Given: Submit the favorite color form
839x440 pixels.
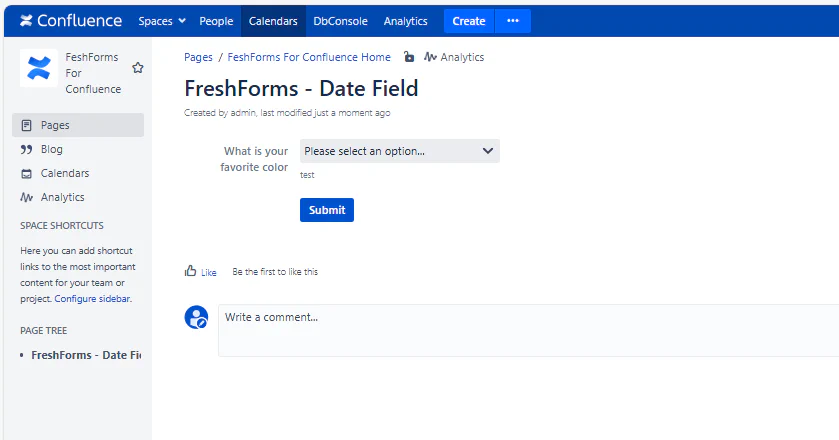Looking at the screenshot, I should pos(327,210).
